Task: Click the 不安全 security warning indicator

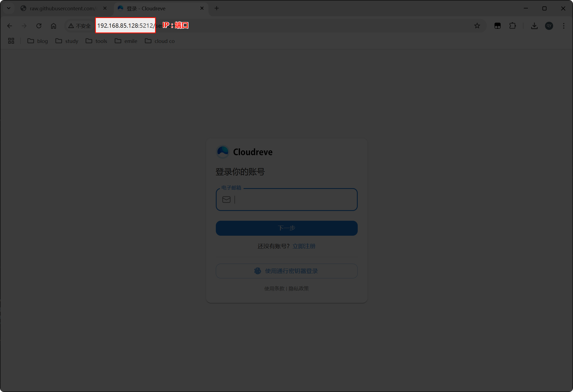Action: [x=80, y=26]
